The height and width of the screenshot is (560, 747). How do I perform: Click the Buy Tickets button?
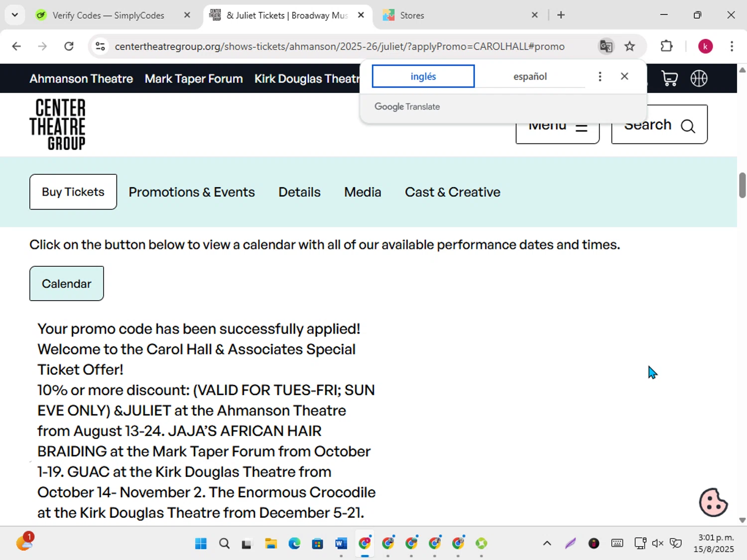click(73, 192)
